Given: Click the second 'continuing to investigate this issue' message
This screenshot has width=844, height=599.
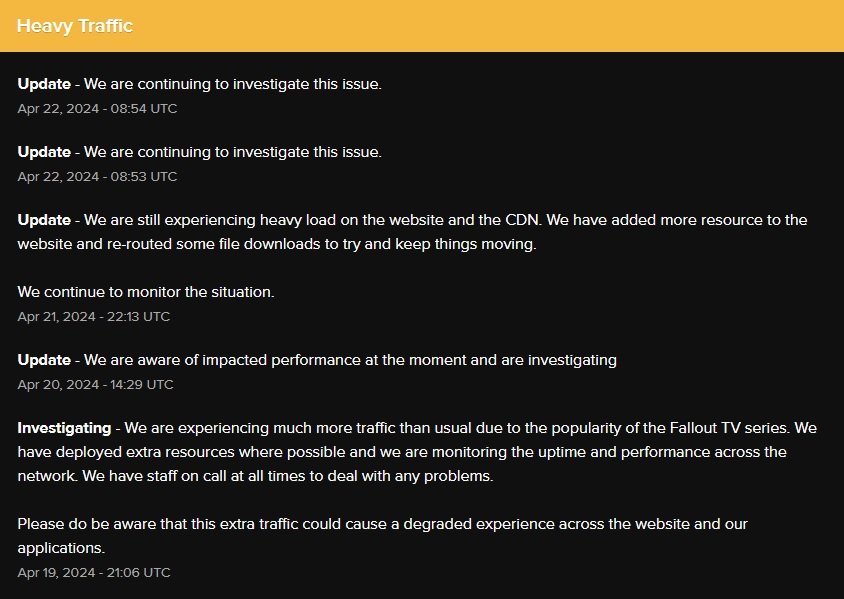Looking at the screenshot, I should [233, 152].
